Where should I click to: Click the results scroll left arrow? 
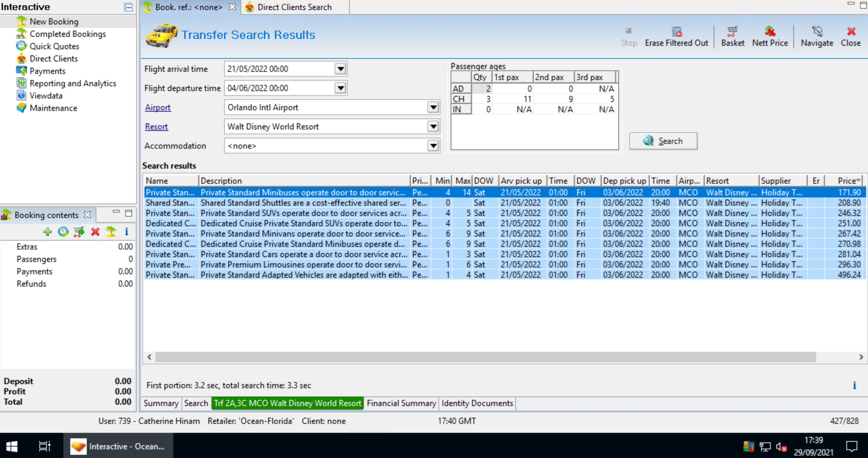[149, 357]
